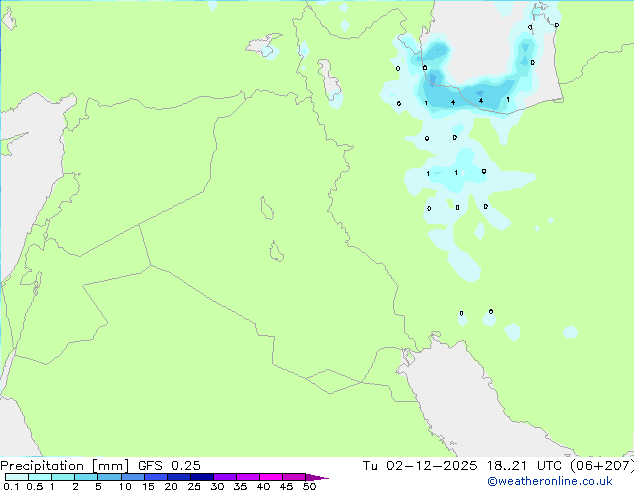This screenshot has height=490, width=634.
Task: Click the 35–40 mm magenta swatch
Action: tap(247, 477)
